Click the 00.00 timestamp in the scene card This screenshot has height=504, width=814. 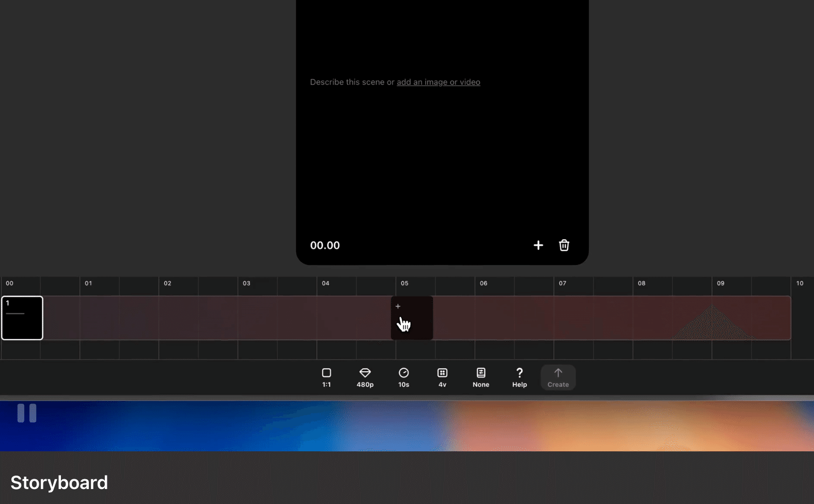[x=325, y=245]
